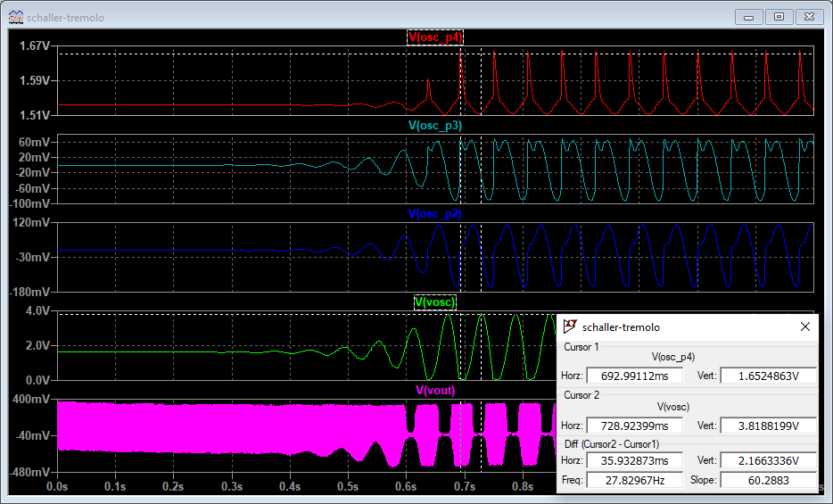Viewport: 833px width, 504px height.
Task: Close the waveform plot window
Action: [811, 16]
